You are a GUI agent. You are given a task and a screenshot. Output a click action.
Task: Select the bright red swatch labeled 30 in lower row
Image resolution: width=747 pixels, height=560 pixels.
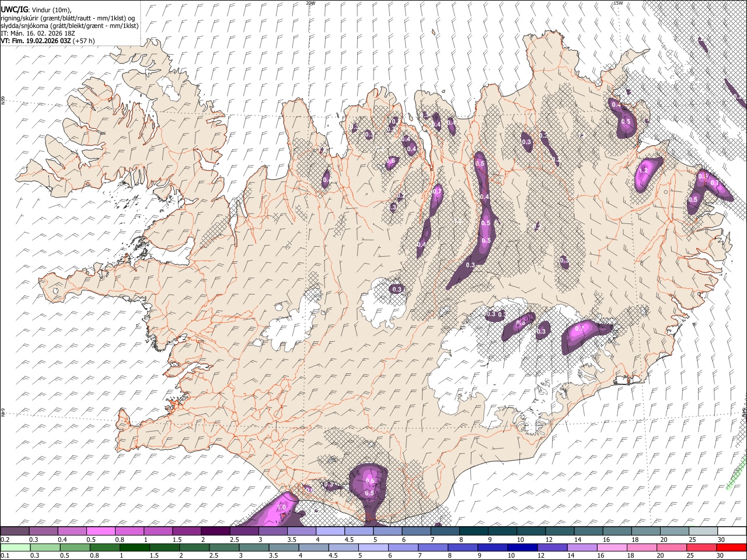coord(731,547)
